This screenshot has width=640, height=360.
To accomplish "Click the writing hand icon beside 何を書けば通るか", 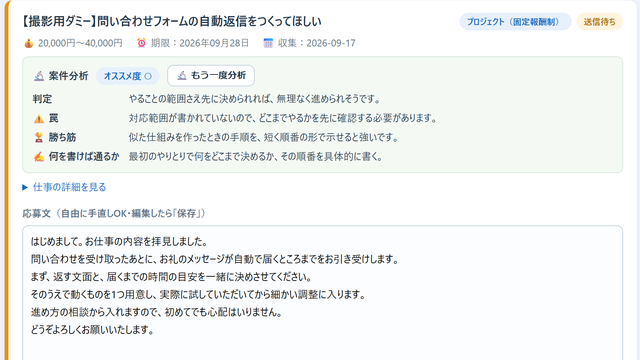I will pyautogui.click(x=39, y=157).
